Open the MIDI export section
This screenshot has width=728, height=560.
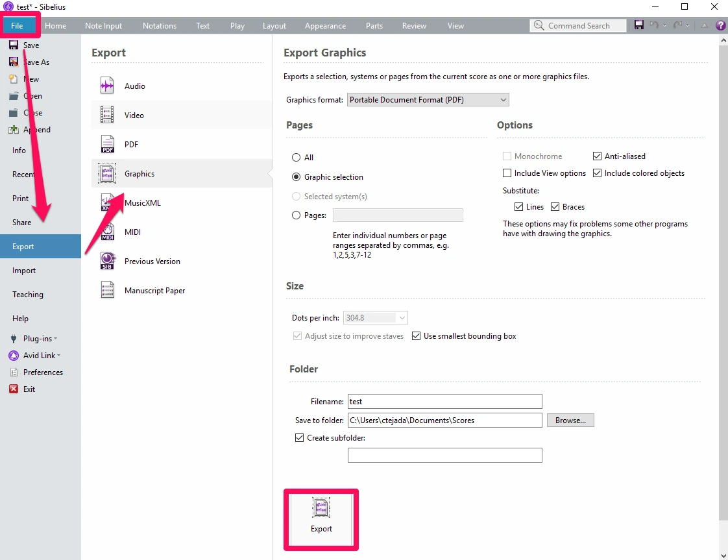point(134,232)
